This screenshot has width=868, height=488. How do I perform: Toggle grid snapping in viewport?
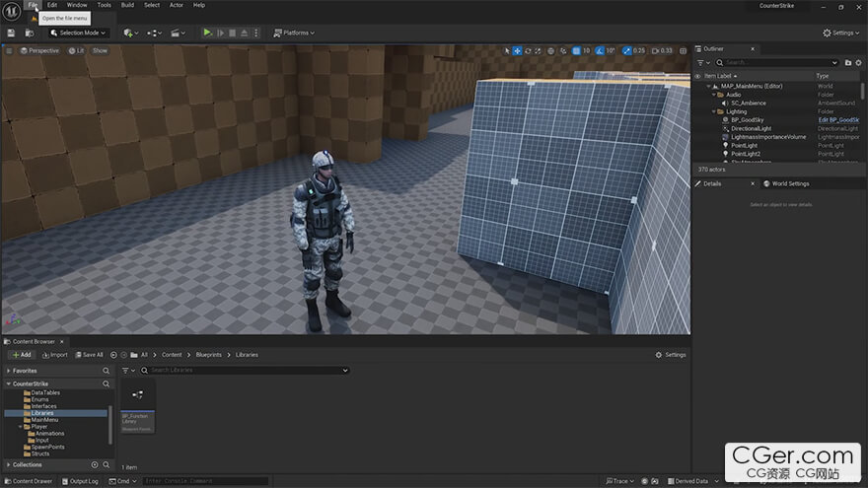pyautogui.click(x=576, y=50)
